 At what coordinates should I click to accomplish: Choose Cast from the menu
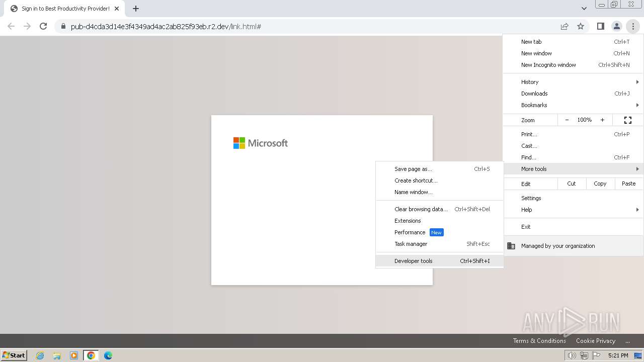(574, 146)
